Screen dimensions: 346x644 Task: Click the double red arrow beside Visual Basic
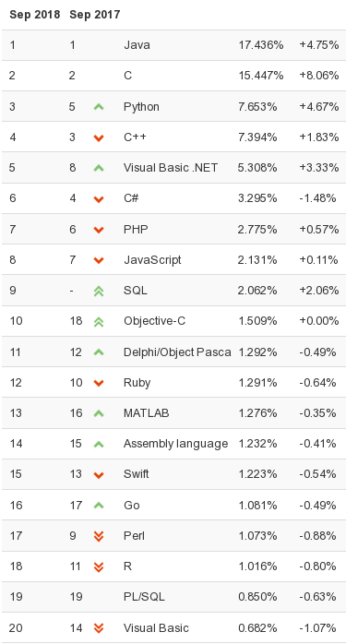(99, 628)
